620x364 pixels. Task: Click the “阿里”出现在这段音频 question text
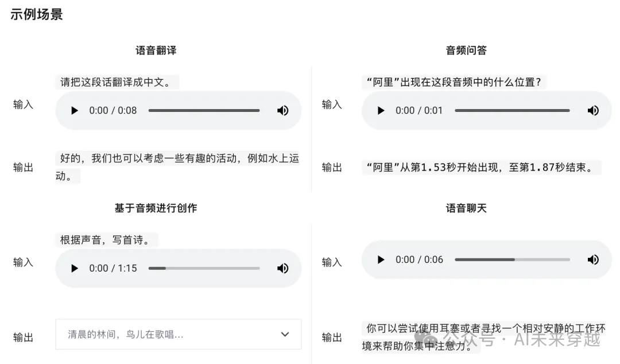pos(454,82)
